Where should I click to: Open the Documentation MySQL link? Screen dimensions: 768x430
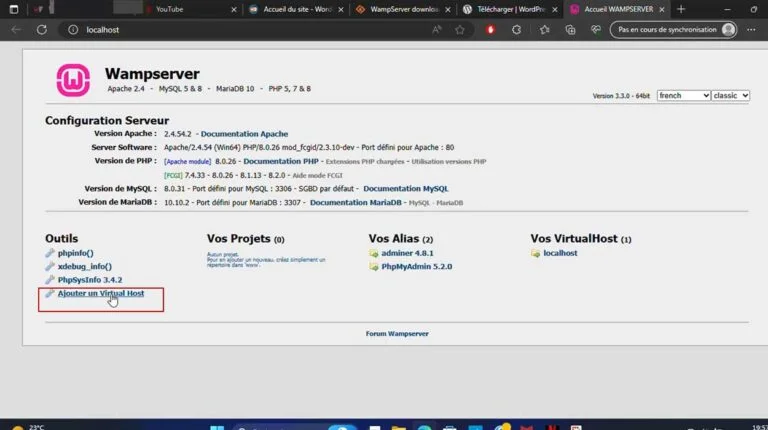406,189
